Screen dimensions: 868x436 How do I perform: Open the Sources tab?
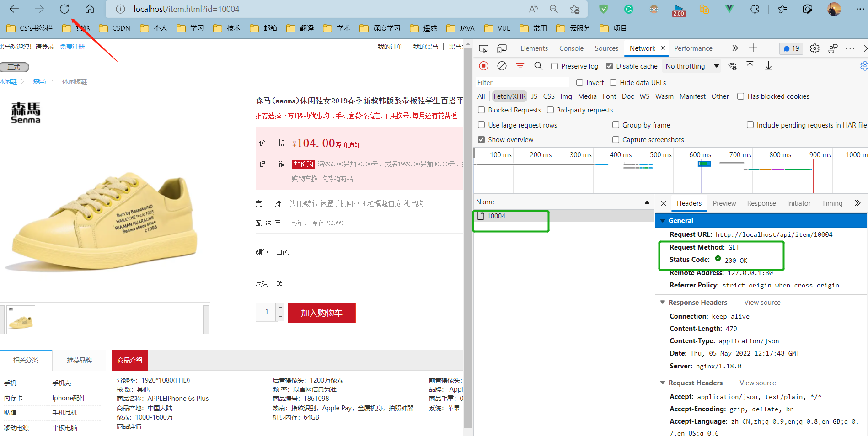606,48
